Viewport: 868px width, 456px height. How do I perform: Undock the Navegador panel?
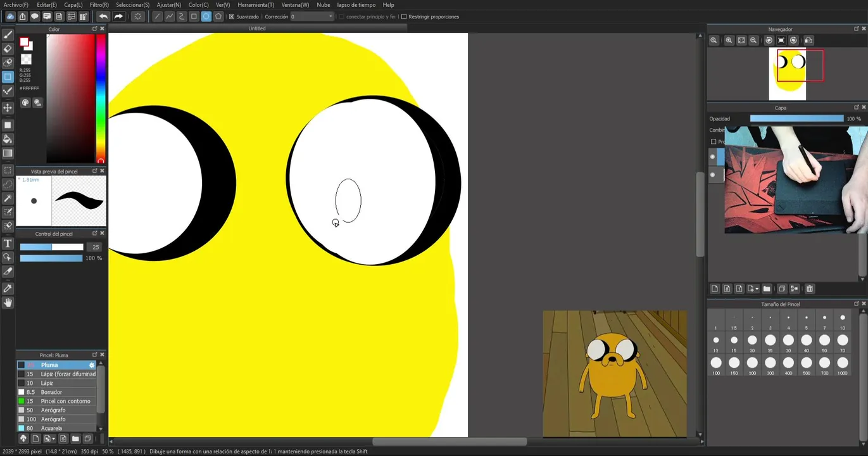[857, 29]
